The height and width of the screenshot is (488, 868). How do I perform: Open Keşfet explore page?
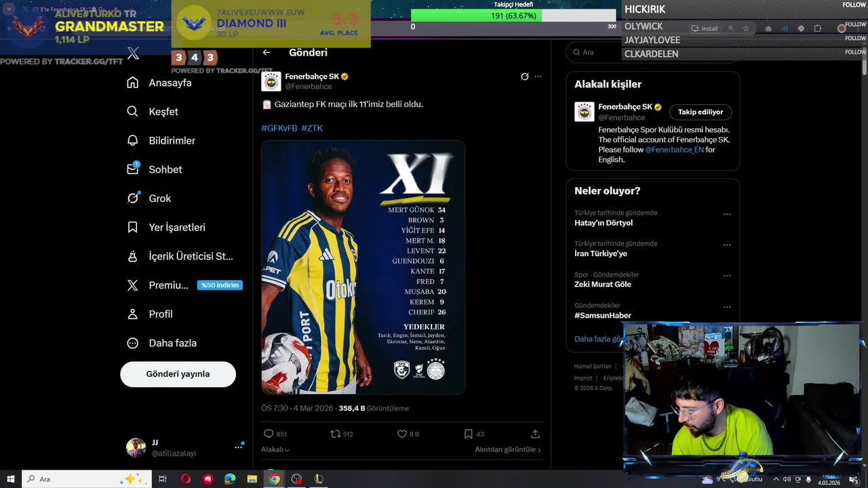point(153,112)
